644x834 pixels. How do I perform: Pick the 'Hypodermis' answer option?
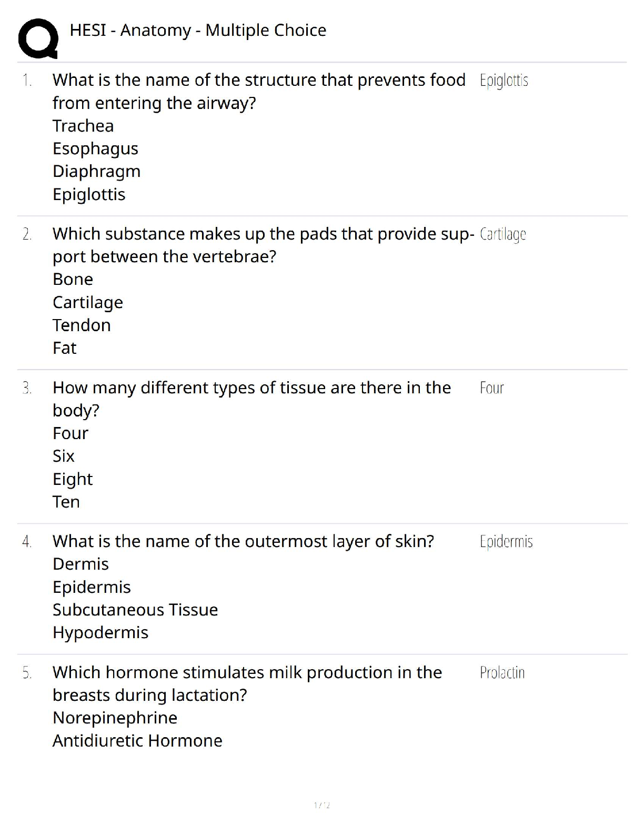(100, 632)
